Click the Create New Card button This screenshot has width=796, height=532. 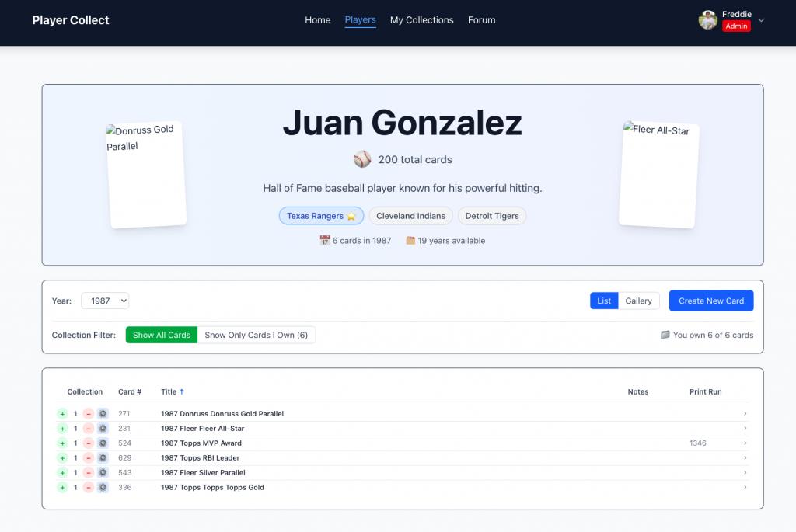[710, 301]
